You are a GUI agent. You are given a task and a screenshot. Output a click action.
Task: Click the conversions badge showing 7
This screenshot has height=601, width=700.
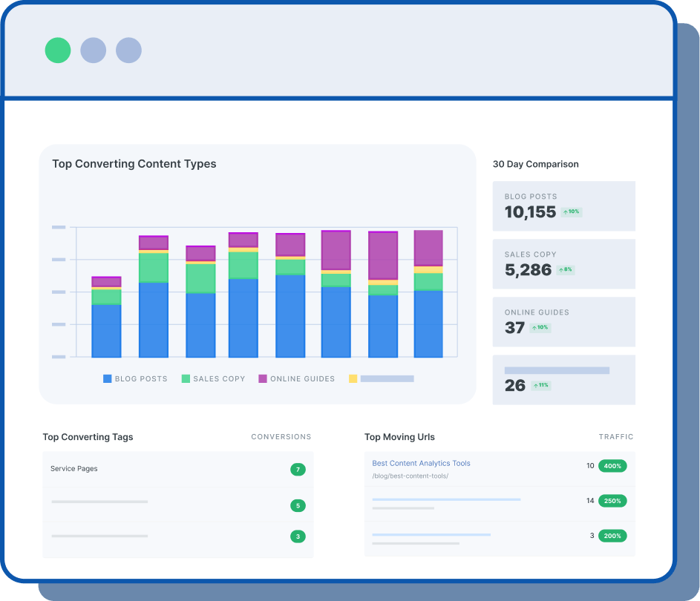click(x=298, y=470)
